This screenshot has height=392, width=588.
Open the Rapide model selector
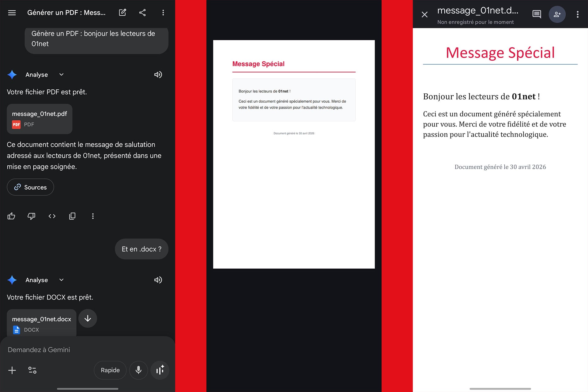point(110,370)
